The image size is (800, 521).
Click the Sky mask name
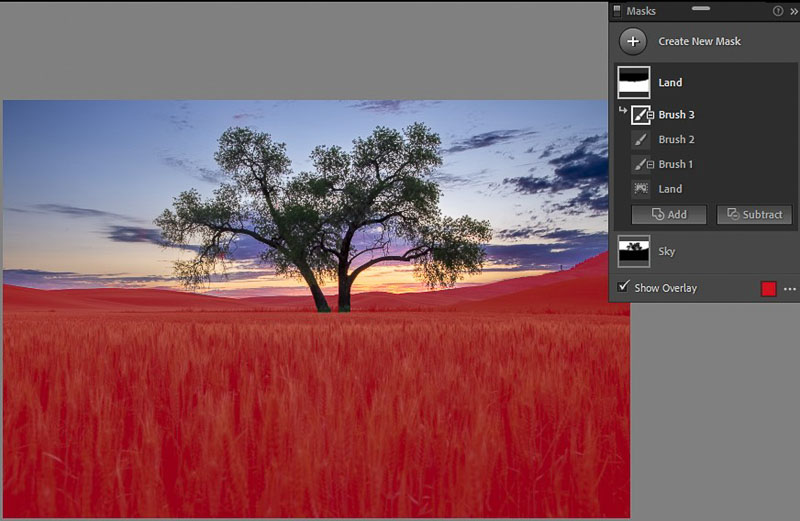[x=667, y=252]
